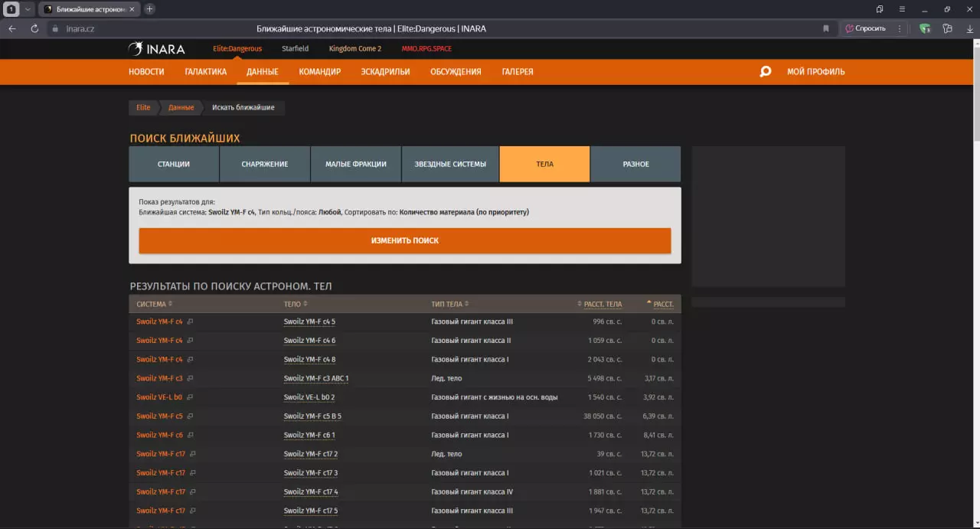Copy system name in Swoilz YM-F c17 4 row
The width and height of the screenshot is (980, 529).
point(193,491)
